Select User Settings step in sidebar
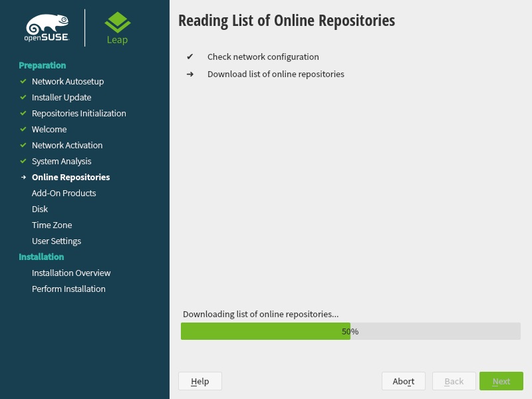Viewport: 532px width, 399px height. tap(57, 241)
